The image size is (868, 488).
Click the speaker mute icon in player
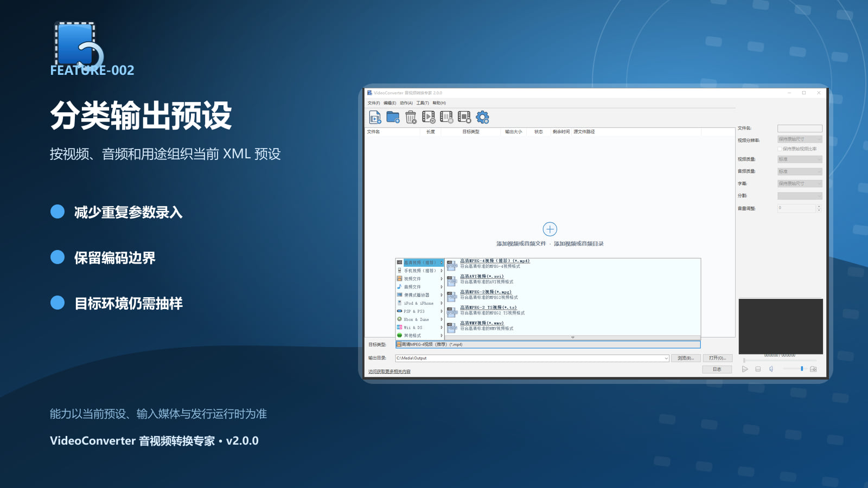tap(771, 369)
